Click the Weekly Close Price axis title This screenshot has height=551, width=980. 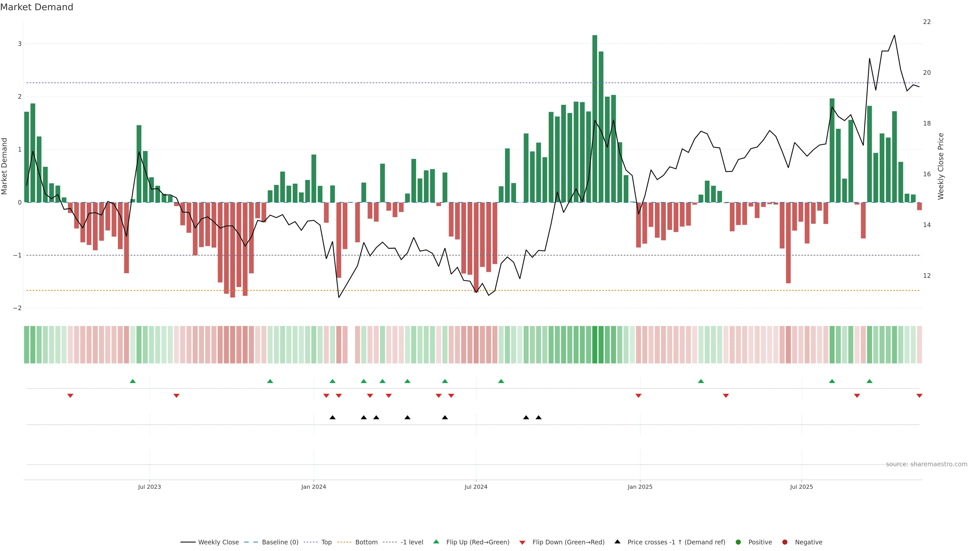click(941, 166)
